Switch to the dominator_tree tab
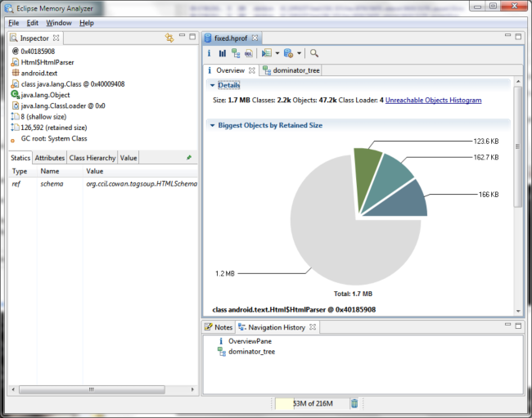Screen dimensions: 532x418 [x=291, y=70]
